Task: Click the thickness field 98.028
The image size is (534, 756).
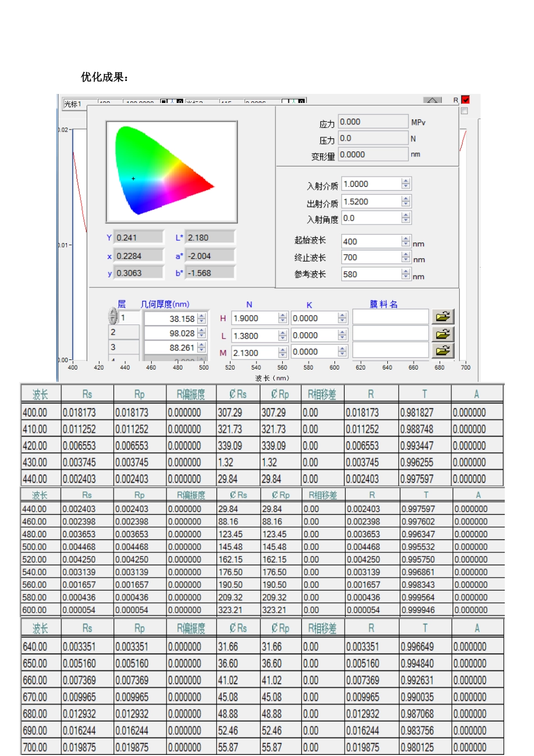Action: click(x=170, y=334)
